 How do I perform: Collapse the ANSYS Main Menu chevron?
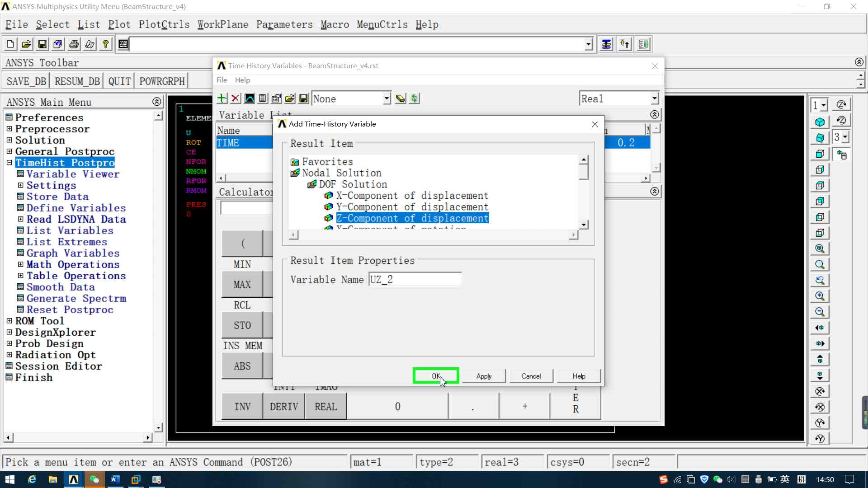(156, 102)
